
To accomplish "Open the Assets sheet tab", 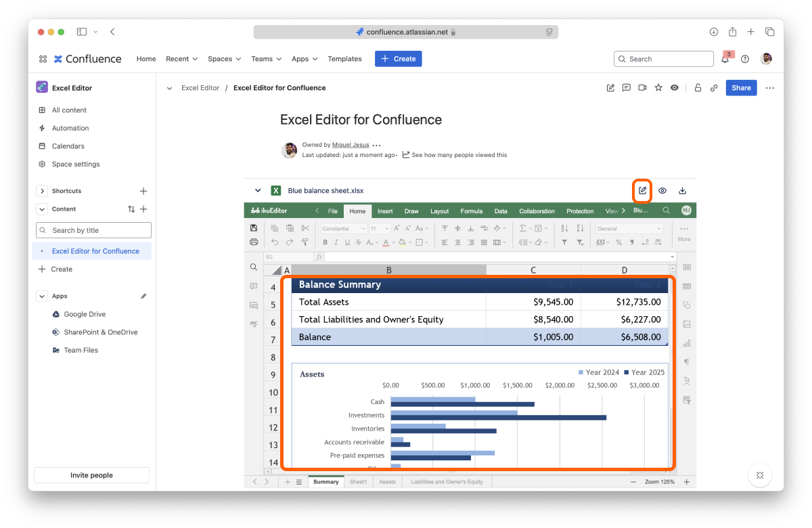I will [x=387, y=482].
